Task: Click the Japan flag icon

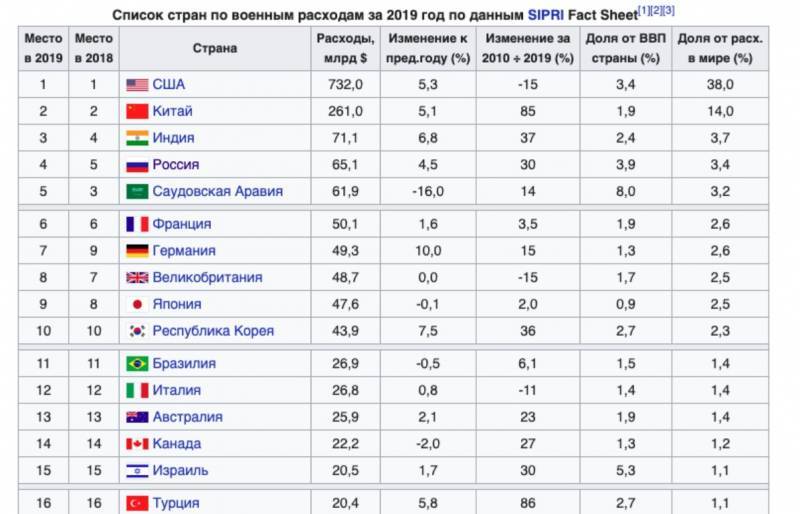Action: (137, 304)
